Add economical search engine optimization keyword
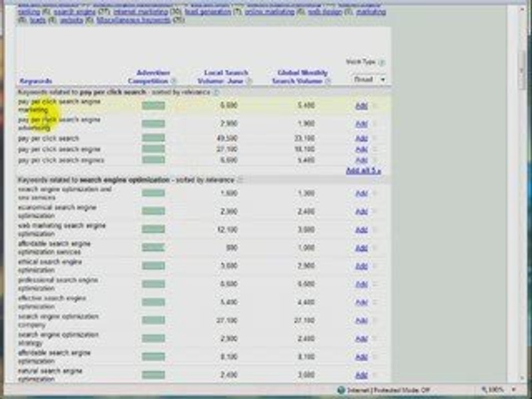Image resolution: width=532 pixels, height=399 pixels. coord(361,212)
